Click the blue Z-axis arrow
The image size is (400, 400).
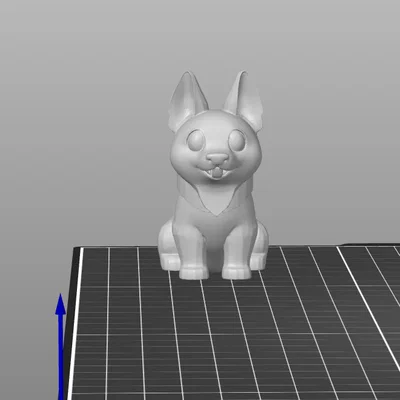pos(60,347)
